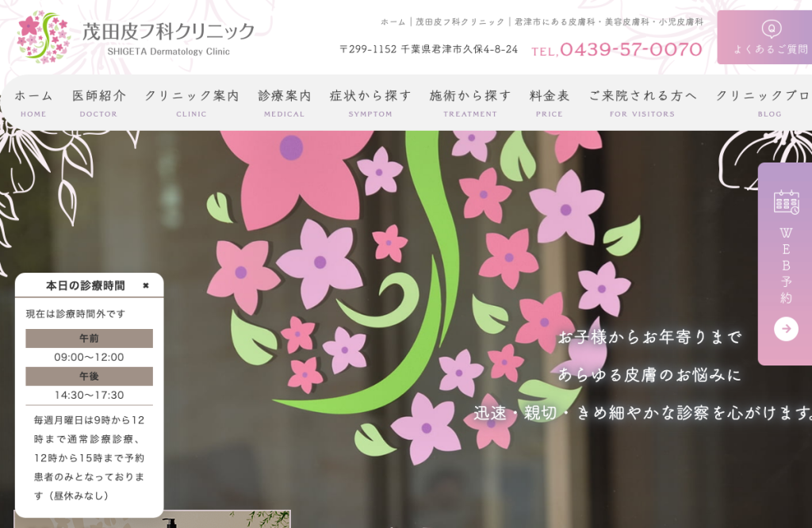Viewport: 812px width, 528px height.
Task: Click the よくあるご質問 button
Action: click(x=764, y=37)
